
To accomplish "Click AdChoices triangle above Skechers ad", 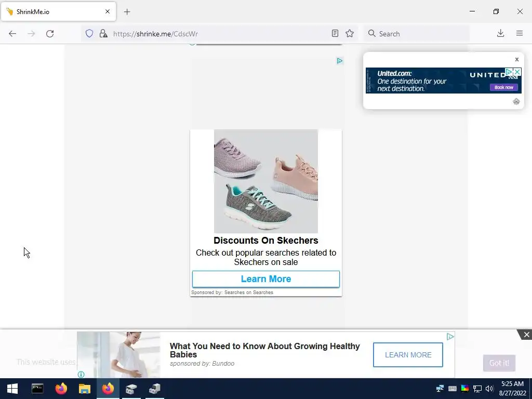I will [340, 61].
